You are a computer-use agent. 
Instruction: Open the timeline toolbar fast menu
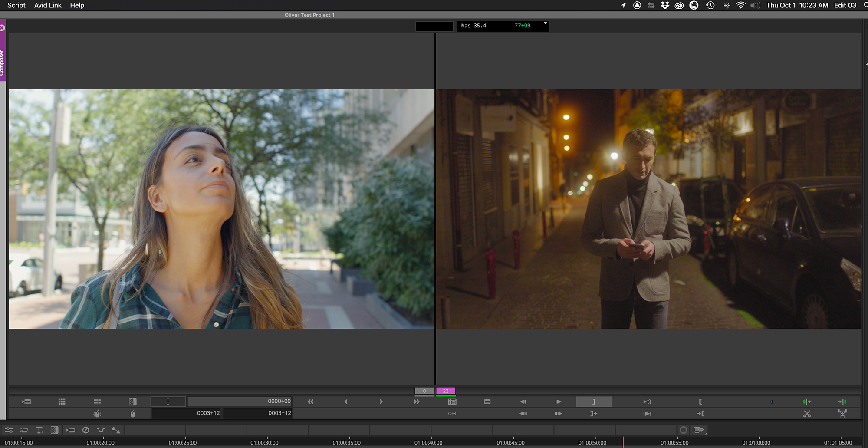[x=70, y=430]
